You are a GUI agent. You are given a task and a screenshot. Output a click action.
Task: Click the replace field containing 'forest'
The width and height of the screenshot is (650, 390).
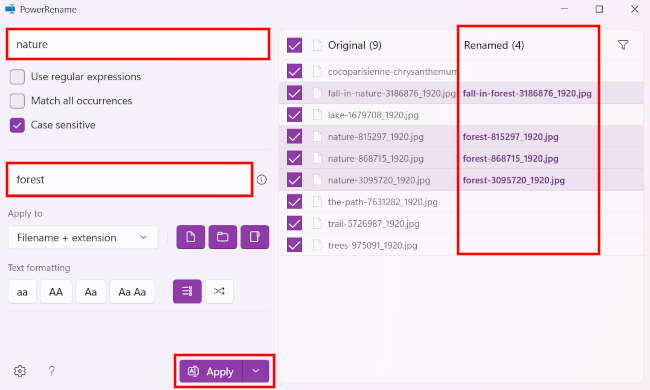pyautogui.click(x=130, y=179)
